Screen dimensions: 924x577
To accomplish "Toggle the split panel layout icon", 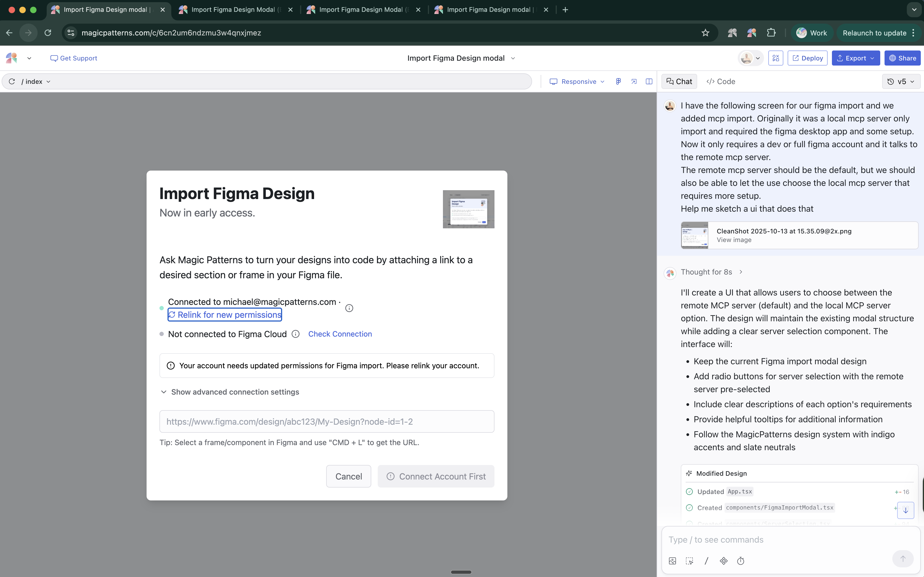I will click(649, 81).
